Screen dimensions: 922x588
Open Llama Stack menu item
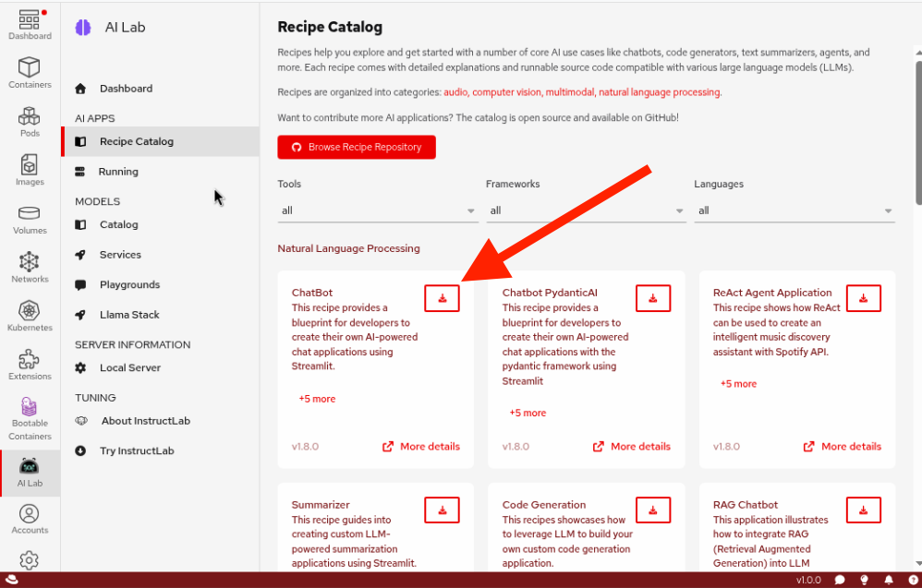point(129,315)
